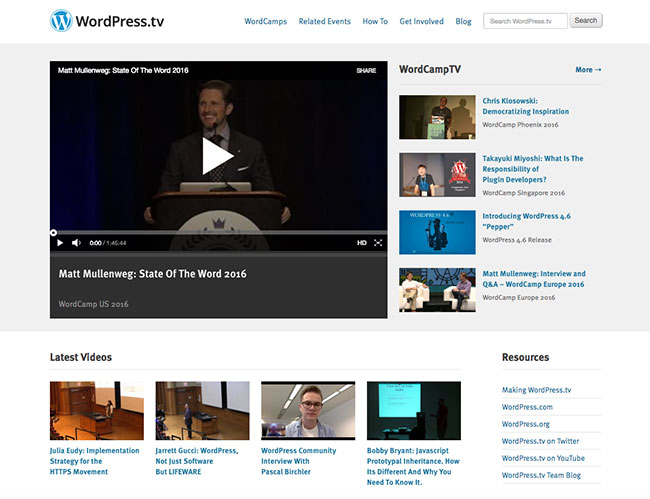Open Chris Klosowski video thumbnail

(437, 117)
